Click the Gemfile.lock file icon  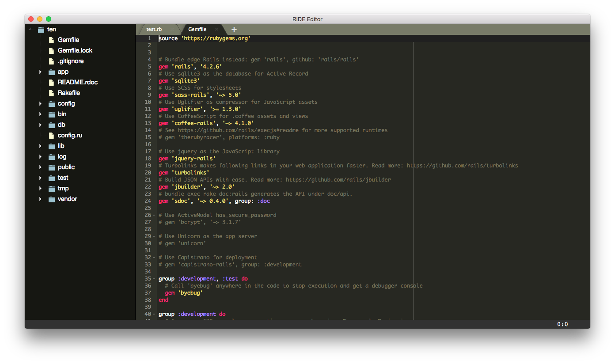[51, 50]
